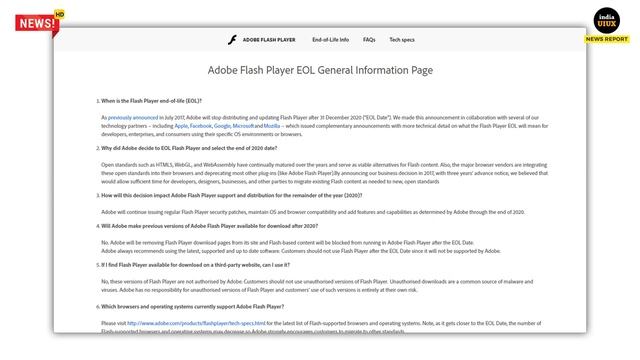
Task: Click the line 'No. Adobe will be removing Flash Player download pages'
Action: pyautogui.click(x=288, y=243)
